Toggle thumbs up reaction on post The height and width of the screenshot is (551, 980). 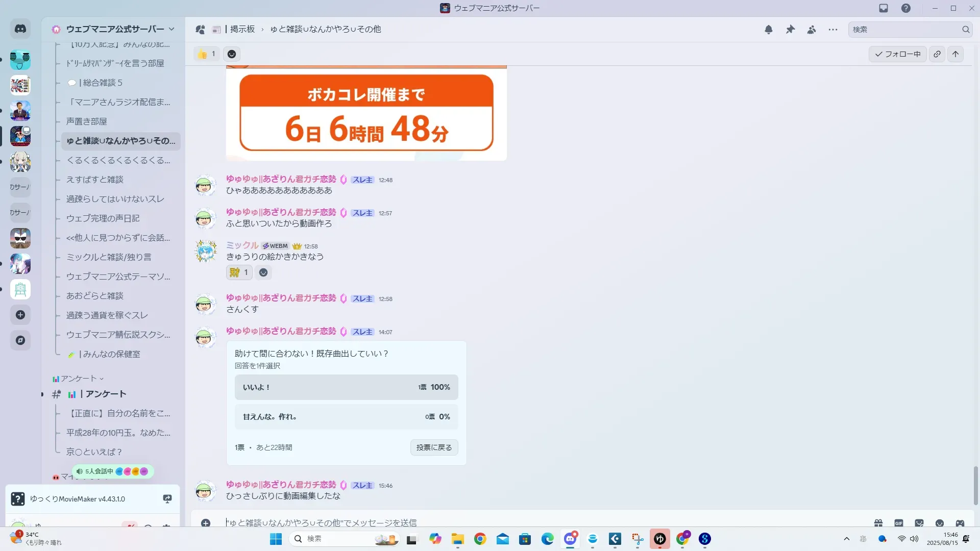pyautogui.click(x=207, y=54)
